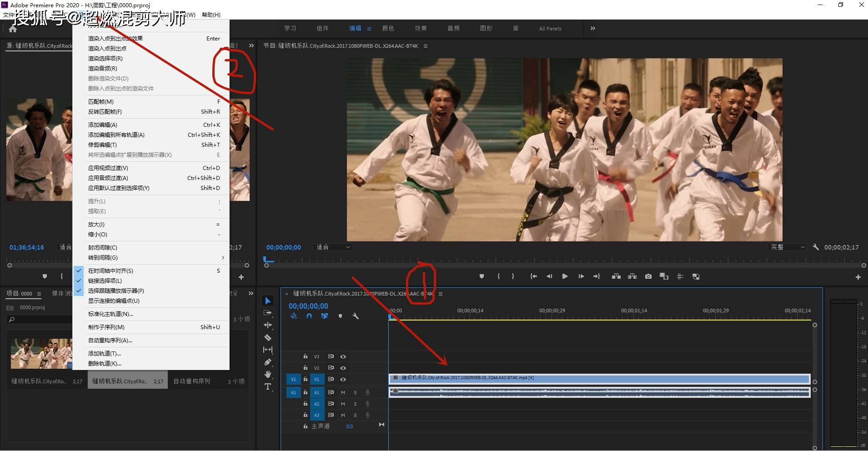868x451 pixels.
Task: Select the Track Select Forward tool
Action: [x=268, y=313]
